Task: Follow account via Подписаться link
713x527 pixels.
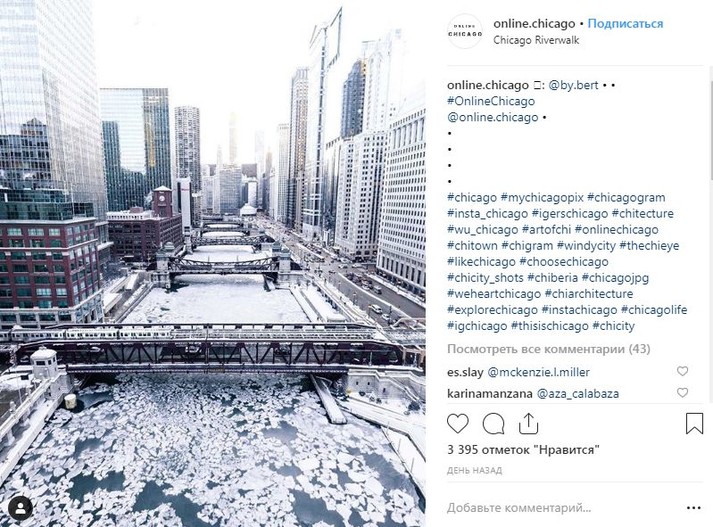Action: (625, 24)
